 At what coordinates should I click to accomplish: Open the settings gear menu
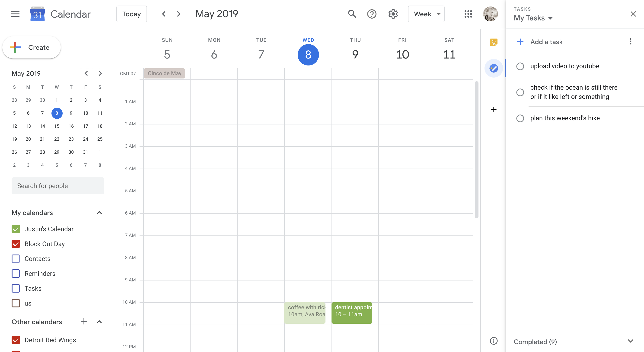[x=393, y=14]
